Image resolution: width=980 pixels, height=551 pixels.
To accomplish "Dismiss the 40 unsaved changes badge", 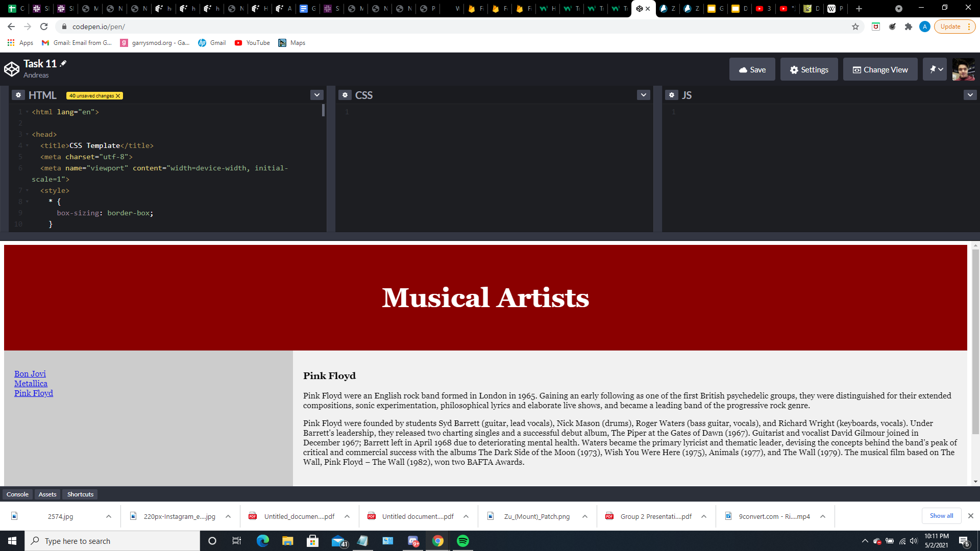I will pos(118,96).
